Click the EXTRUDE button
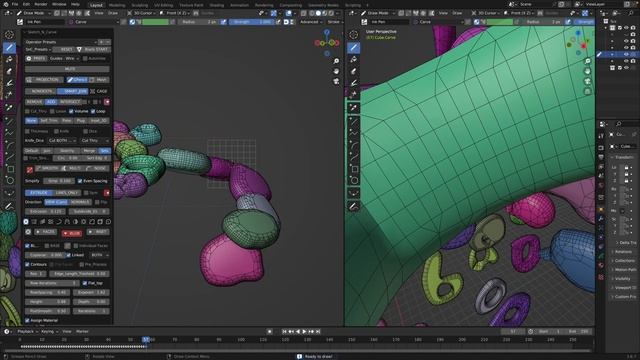This screenshot has width=640, height=360. coord(39,193)
